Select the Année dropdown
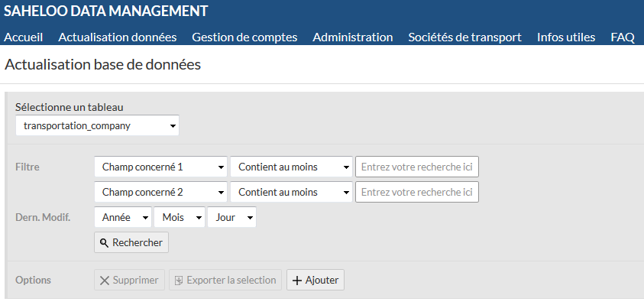Image resolution: width=644 pixels, height=305 pixels. point(123,217)
